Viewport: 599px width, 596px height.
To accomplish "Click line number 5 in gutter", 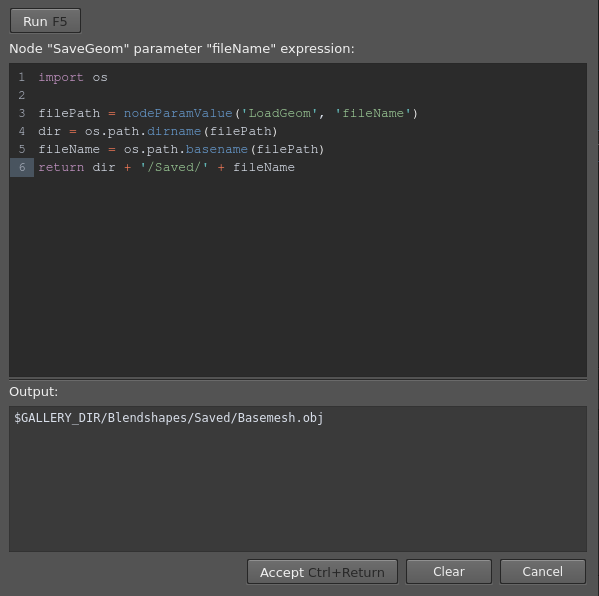I will [x=22, y=149].
